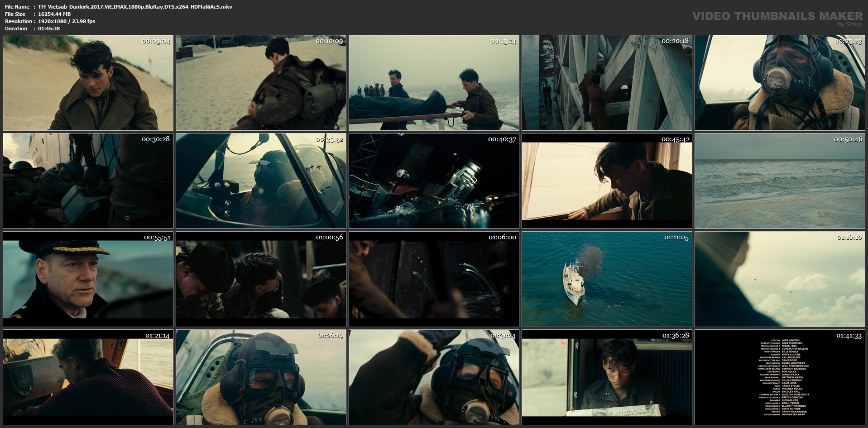Choose the sky thumbnail stamped 01:16:10
The image size is (868, 428).
(780, 279)
